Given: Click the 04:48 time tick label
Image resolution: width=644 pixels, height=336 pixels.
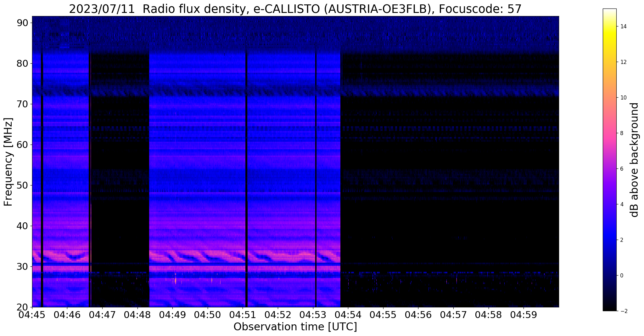Looking at the screenshot, I should tap(137, 314).
